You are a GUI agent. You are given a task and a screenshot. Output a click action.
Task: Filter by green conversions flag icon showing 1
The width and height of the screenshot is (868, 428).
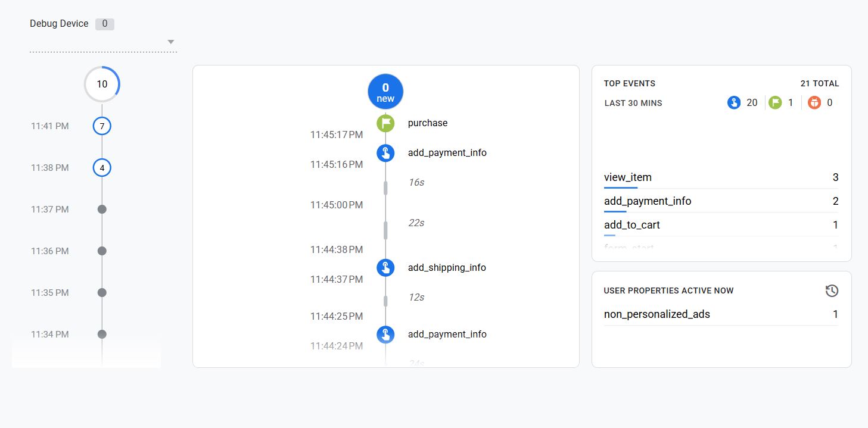pyautogui.click(x=774, y=103)
